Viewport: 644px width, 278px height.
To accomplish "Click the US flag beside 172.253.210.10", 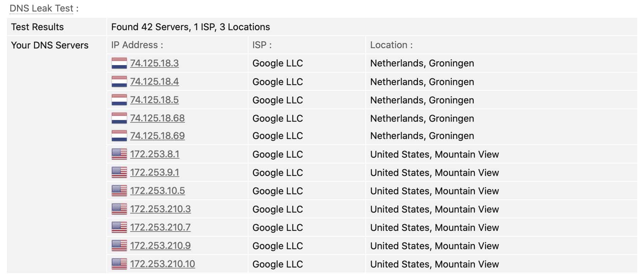I will click(119, 264).
